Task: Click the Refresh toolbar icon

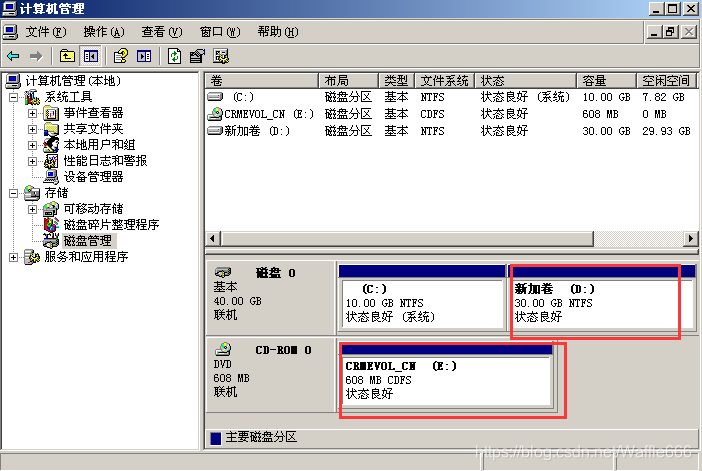Action: point(174,56)
